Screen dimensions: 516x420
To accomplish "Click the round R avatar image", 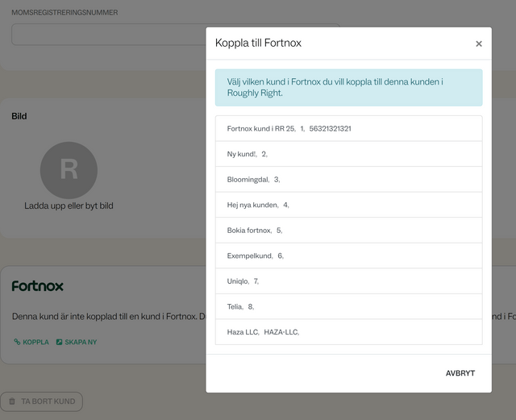I will click(69, 170).
